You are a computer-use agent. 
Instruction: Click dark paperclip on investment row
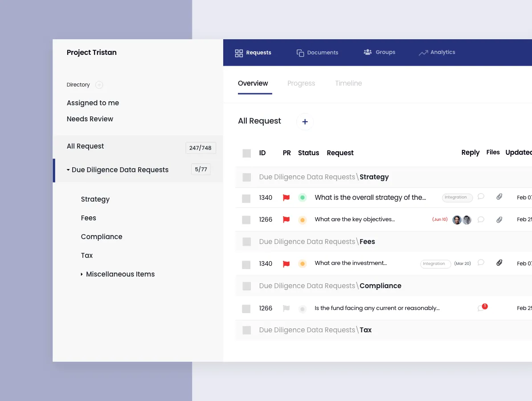coord(499,262)
